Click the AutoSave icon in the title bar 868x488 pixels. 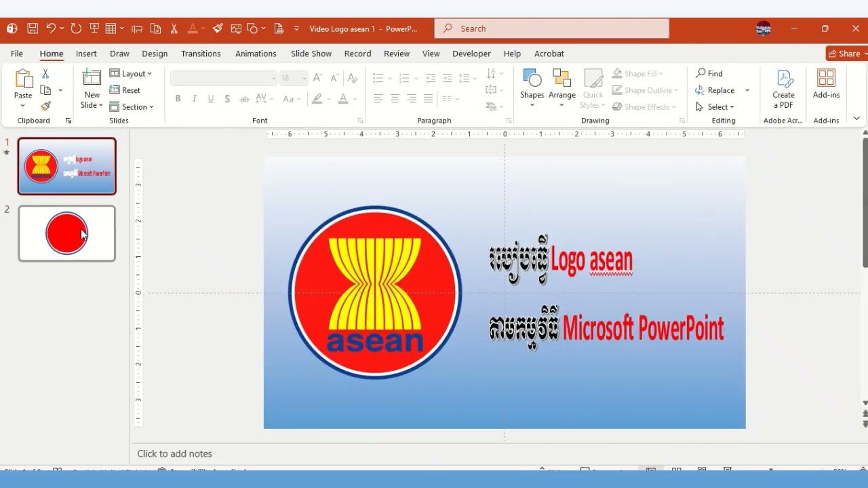(12, 28)
